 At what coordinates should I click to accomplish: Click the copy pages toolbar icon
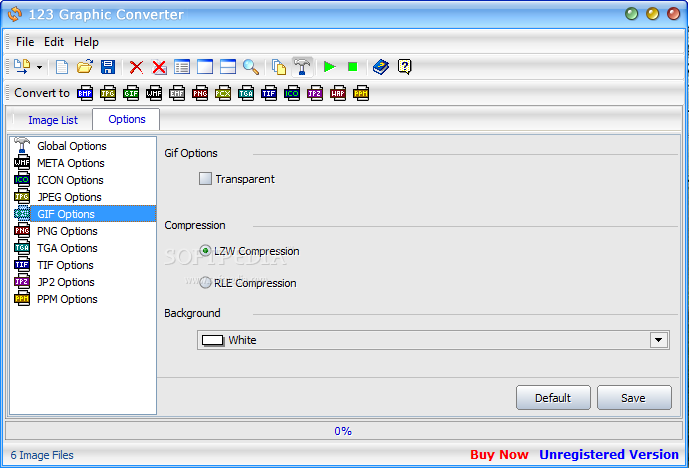point(279,67)
